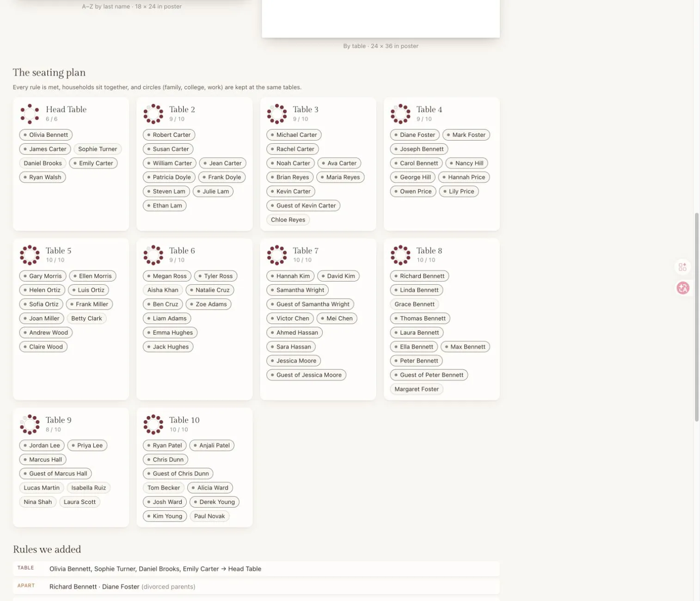Click the Table 2 seat-ring icon
The image size is (700, 601).
coord(153,114)
